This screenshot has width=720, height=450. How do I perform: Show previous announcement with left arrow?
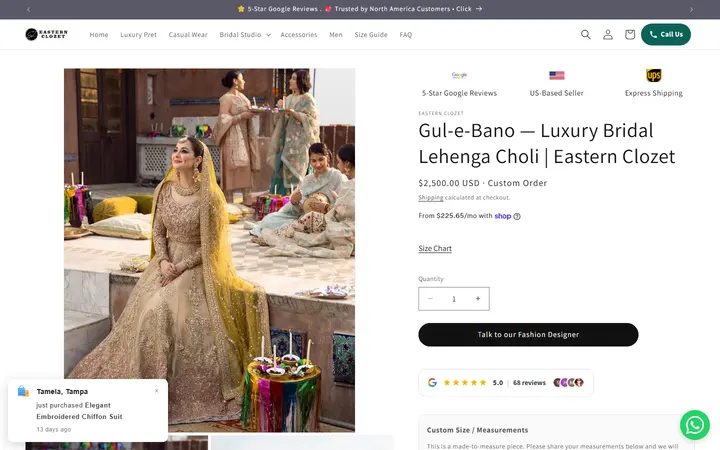pyautogui.click(x=28, y=9)
